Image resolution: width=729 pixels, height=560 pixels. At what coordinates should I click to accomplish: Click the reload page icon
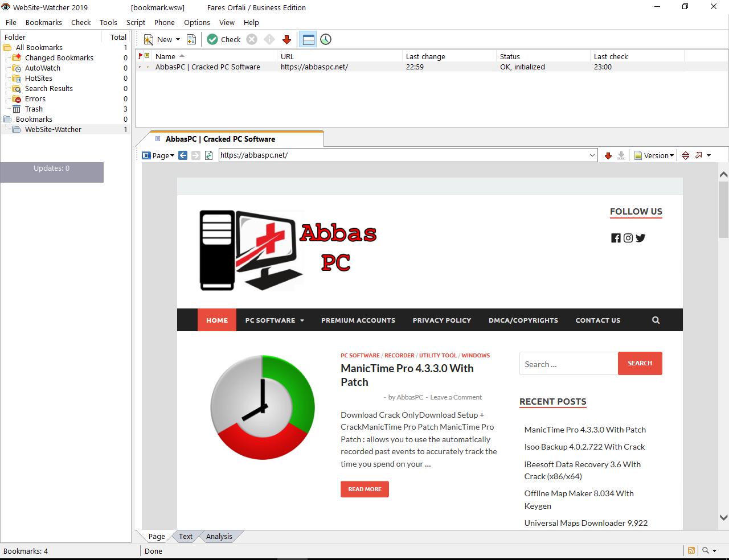pos(209,155)
